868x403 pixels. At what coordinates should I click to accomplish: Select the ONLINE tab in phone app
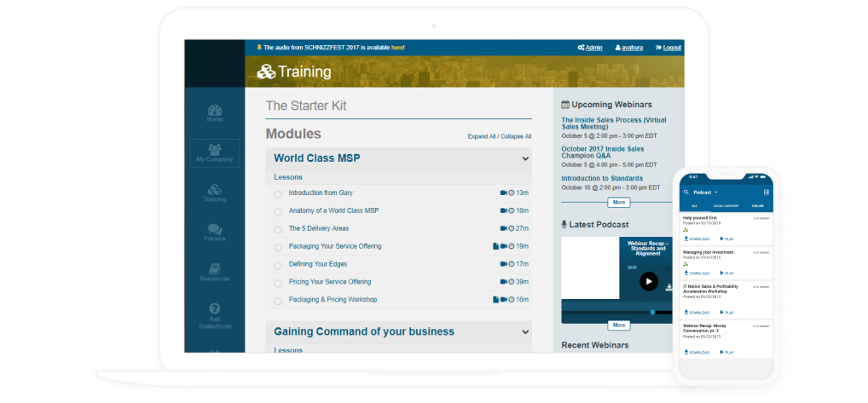pyautogui.click(x=758, y=205)
